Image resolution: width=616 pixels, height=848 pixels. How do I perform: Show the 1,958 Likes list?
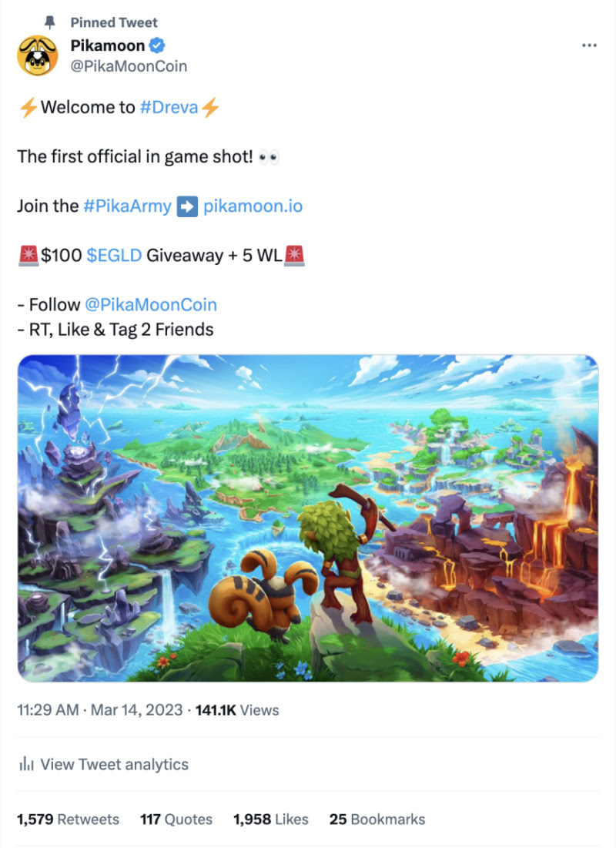point(271,820)
